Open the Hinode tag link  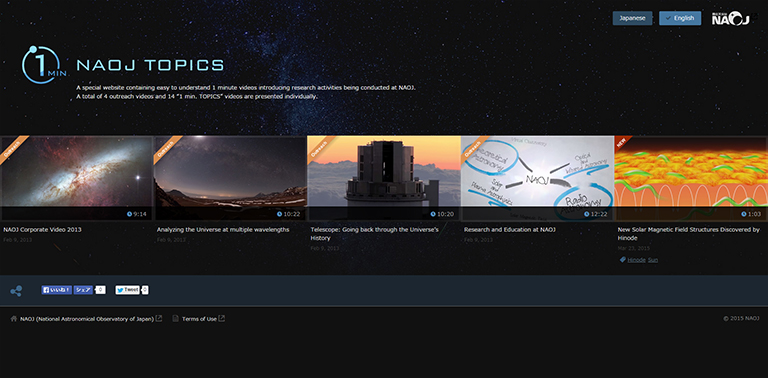[636, 260]
